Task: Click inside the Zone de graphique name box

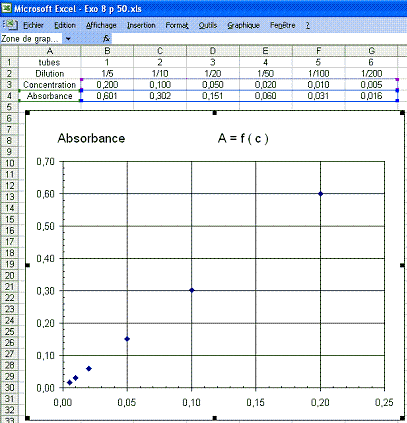Action: 31,39
